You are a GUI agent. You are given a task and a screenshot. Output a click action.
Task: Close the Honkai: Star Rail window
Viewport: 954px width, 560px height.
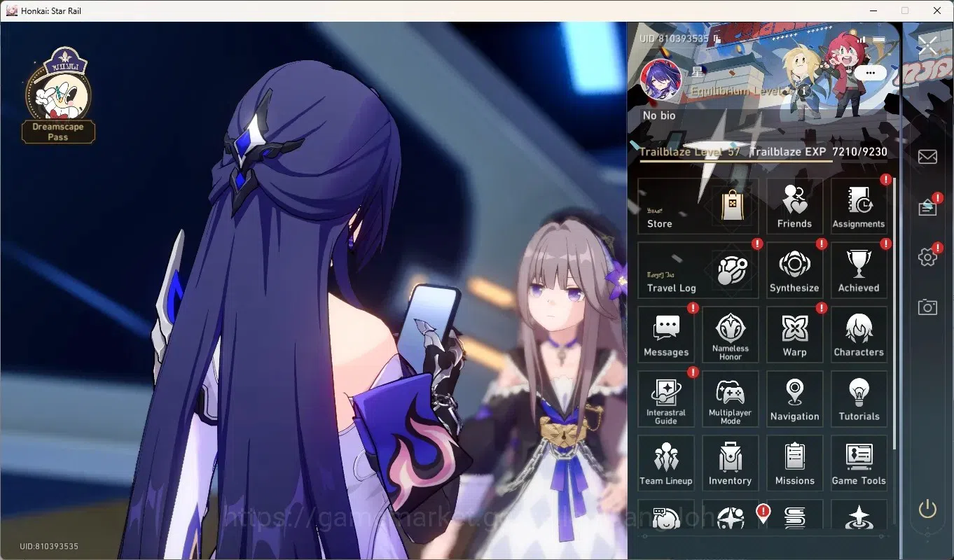pos(937,10)
